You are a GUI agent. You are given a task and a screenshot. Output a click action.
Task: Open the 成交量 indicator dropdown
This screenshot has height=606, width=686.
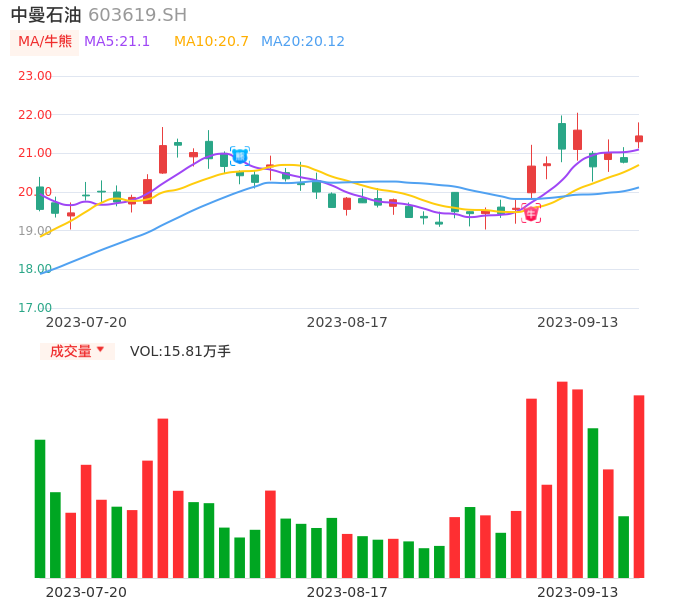[x=77, y=351]
